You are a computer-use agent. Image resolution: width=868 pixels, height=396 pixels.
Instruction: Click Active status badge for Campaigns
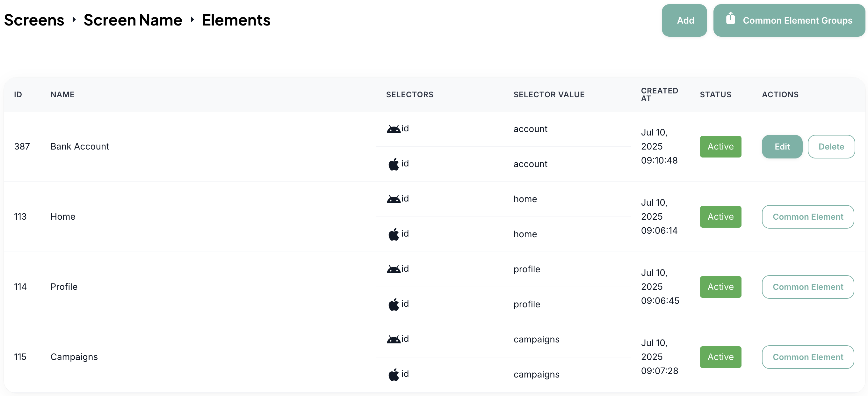click(x=720, y=357)
